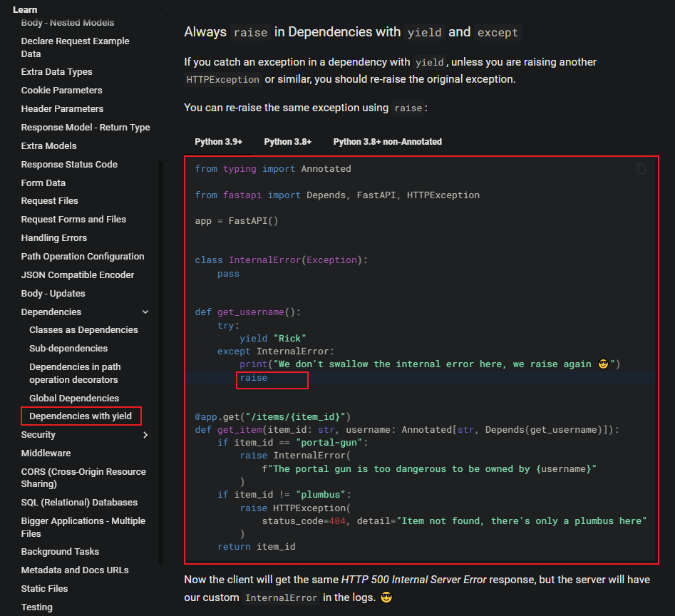Viewport: 675px width, 616px height.
Task: Expand the Security section chevron
Action: pyautogui.click(x=145, y=435)
